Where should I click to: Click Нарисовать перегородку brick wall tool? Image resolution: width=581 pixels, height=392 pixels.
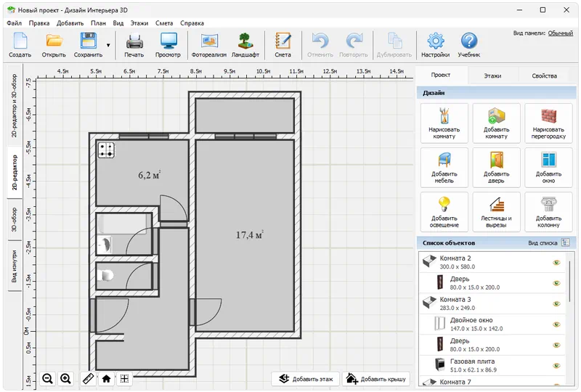pos(548,123)
